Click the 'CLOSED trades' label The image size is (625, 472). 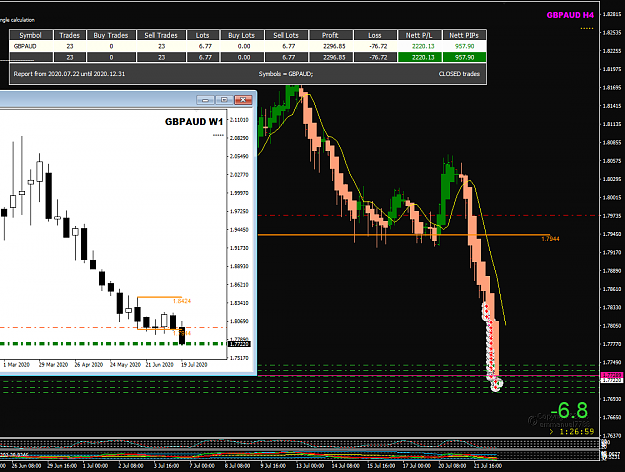459,74
